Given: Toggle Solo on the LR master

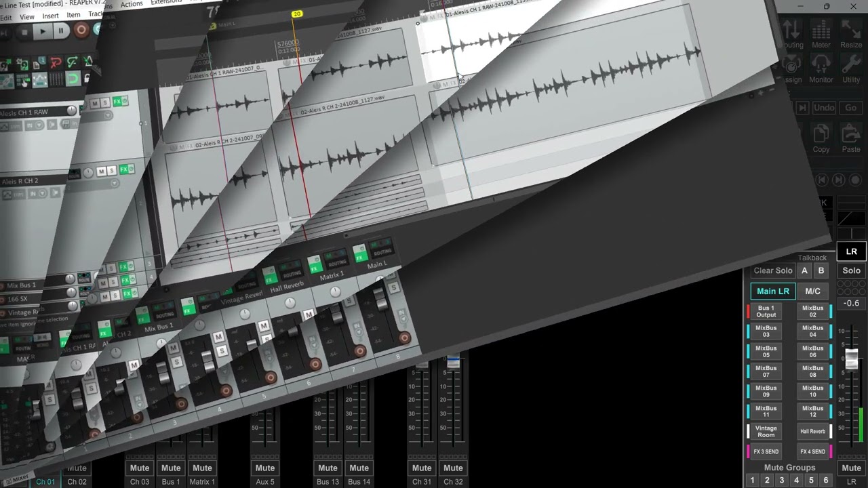Looking at the screenshot, I should (x=851, y=270).
